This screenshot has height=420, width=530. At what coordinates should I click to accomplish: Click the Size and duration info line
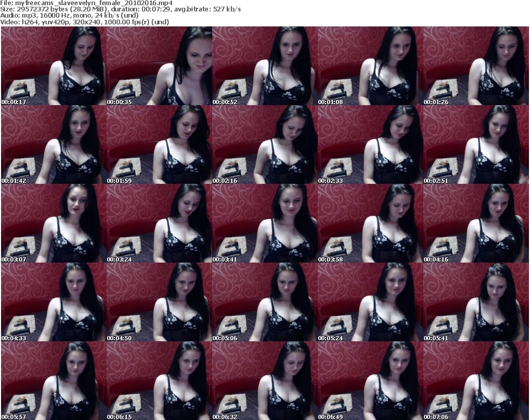[120, 9]
